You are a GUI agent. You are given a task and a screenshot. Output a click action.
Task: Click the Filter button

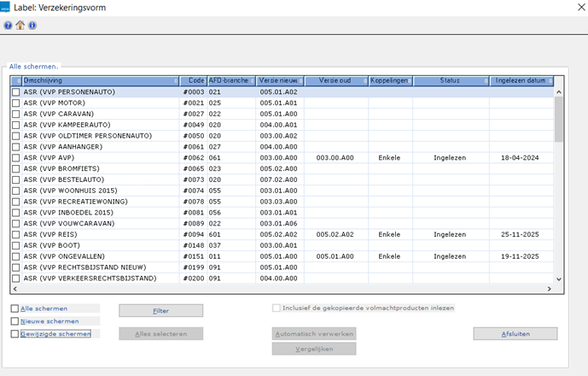[x=161, y=311]
